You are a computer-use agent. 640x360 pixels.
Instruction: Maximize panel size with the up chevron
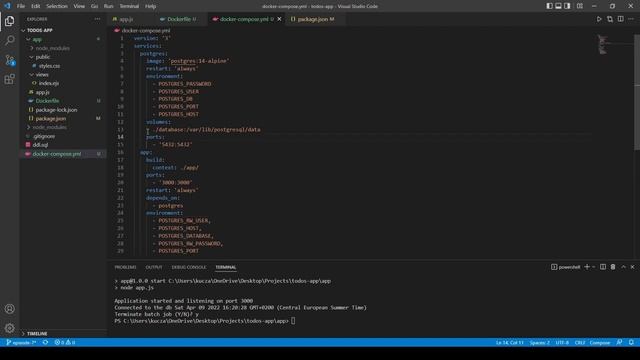[x=624, y=267]
